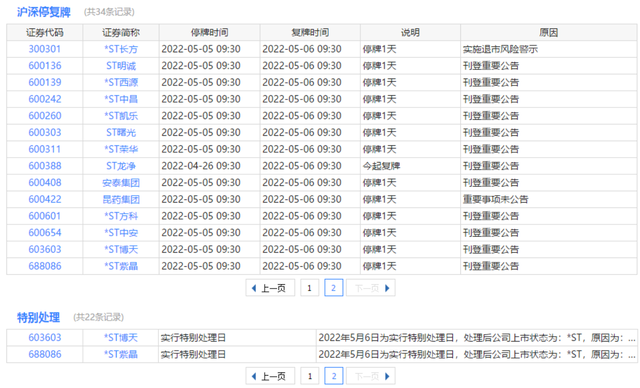Click the *ST方科 stock name link
640x388 pixels.
[121, 216]
